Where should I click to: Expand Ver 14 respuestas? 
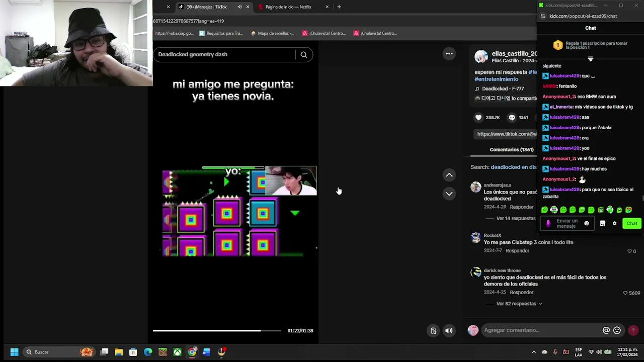pyautogui.click(x=516, y=219)
